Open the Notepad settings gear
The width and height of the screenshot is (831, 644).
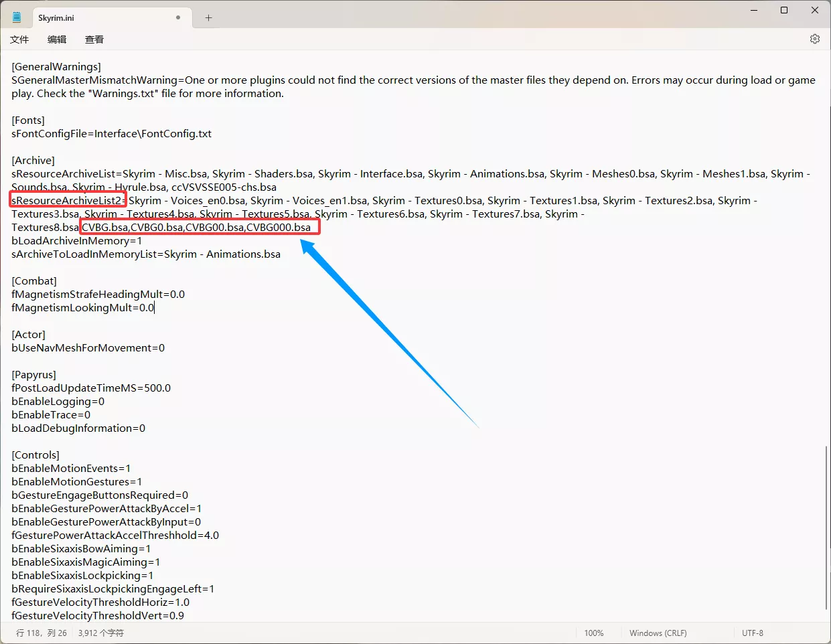814,39
